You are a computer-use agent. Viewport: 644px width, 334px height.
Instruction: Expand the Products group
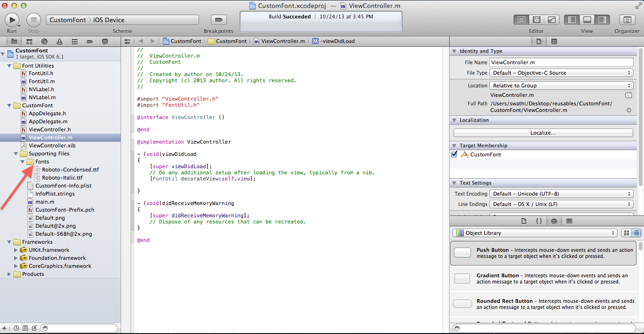9,274
